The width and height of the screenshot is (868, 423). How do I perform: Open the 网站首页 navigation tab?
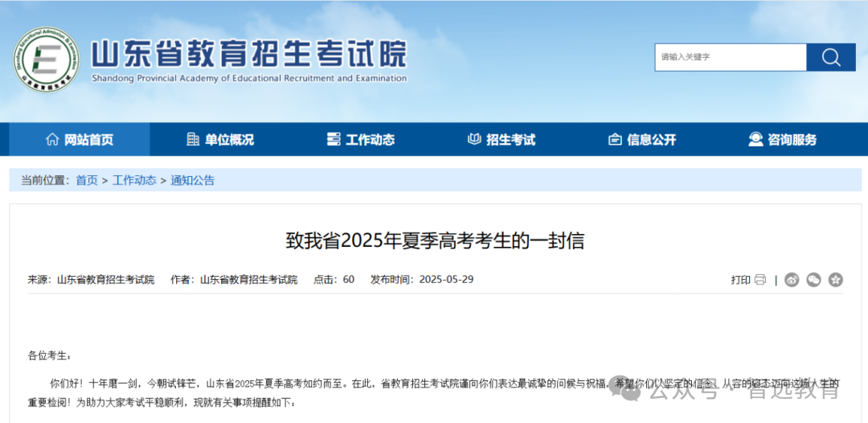coord(80,139)
